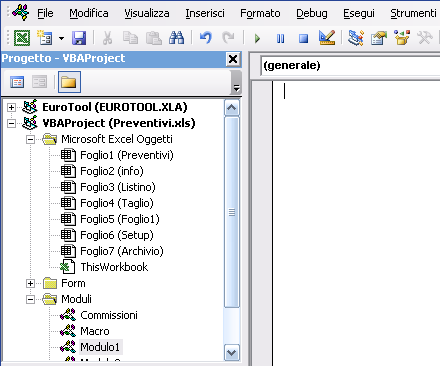Click the Redo arrow icon
This screenshot has height=366, width=440.
[x=228, y=38]
